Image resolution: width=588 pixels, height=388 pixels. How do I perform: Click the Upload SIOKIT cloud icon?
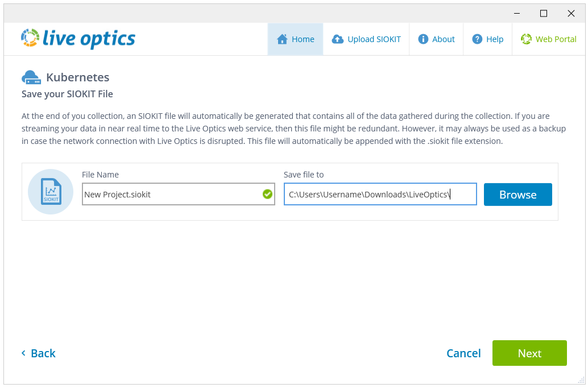[338, 39]
